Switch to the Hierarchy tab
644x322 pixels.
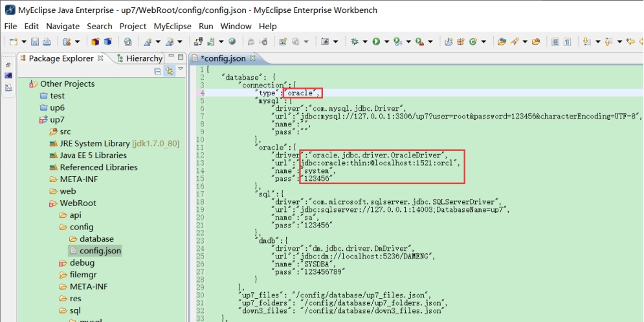pos(140,58)
